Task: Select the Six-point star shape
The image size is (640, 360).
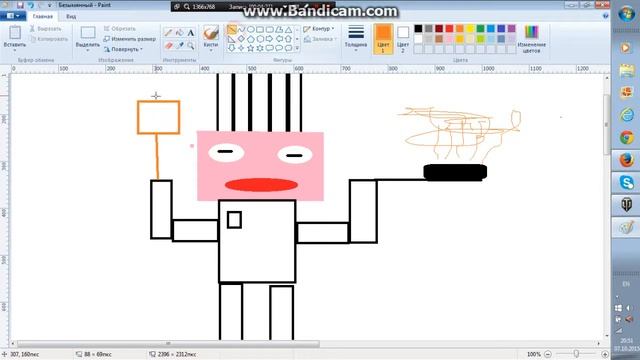Action: click(260, 48)
